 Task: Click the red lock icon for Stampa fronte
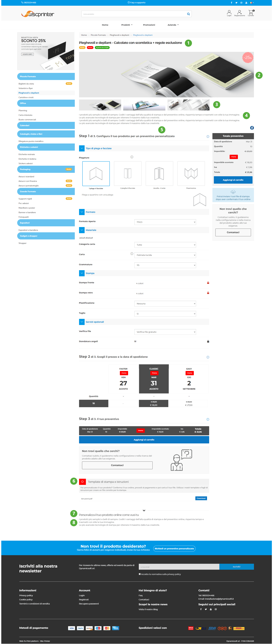point(208,283)
